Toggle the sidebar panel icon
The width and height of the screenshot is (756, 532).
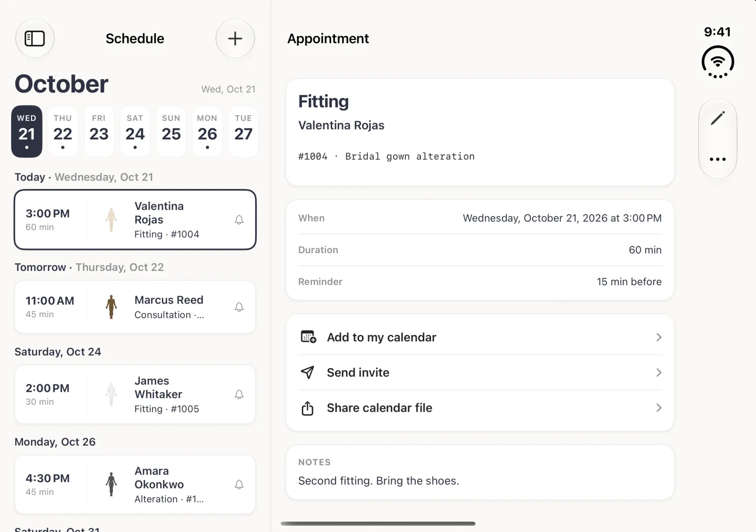(x=35, y=38)
